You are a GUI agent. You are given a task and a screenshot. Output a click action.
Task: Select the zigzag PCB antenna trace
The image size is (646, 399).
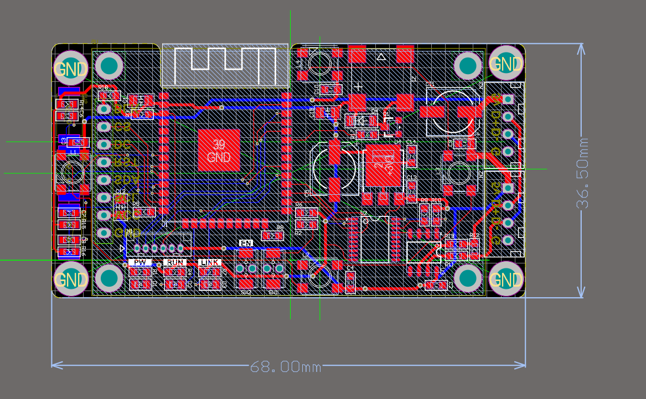coord(225,65)
